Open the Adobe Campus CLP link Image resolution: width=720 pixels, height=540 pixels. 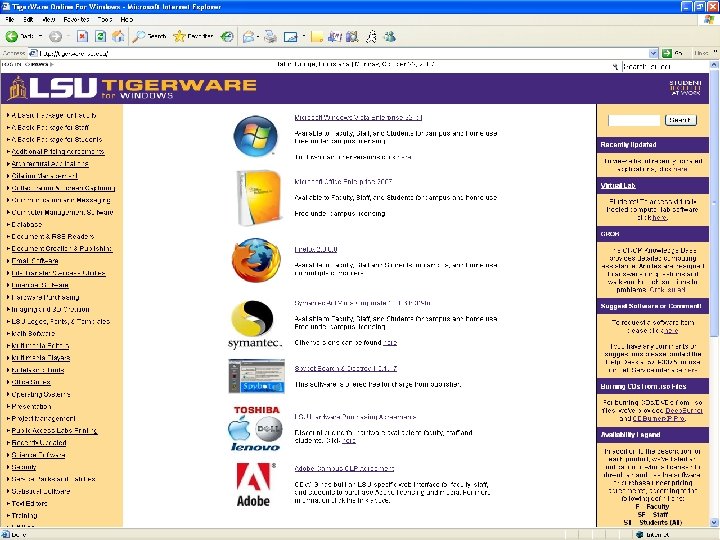[344, 468]
